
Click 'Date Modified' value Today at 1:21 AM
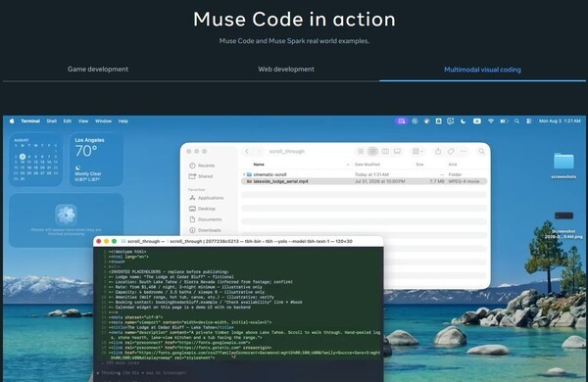[x=371, y=174]
